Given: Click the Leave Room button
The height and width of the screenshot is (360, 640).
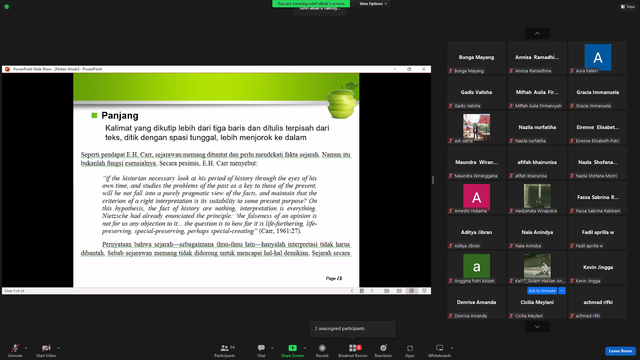Looking at the screenshot, I should tap(620, 351).
